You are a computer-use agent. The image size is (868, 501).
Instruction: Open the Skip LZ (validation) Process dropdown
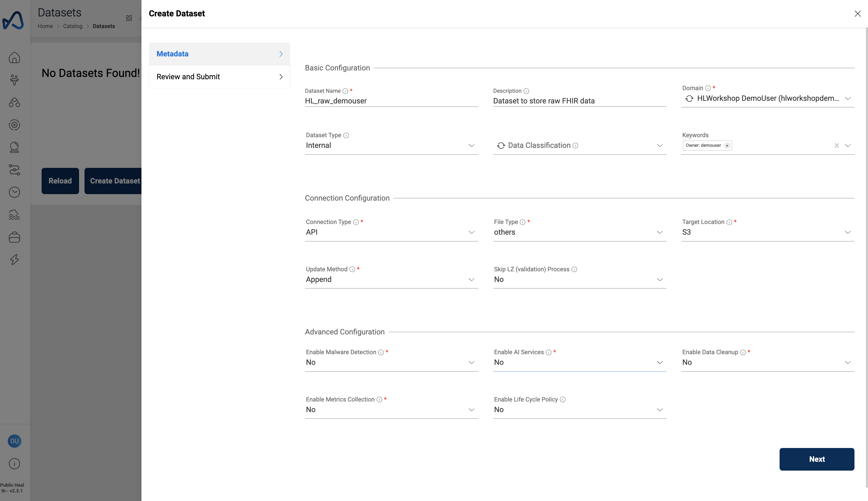pyautogui.click(x=580, y=279)
